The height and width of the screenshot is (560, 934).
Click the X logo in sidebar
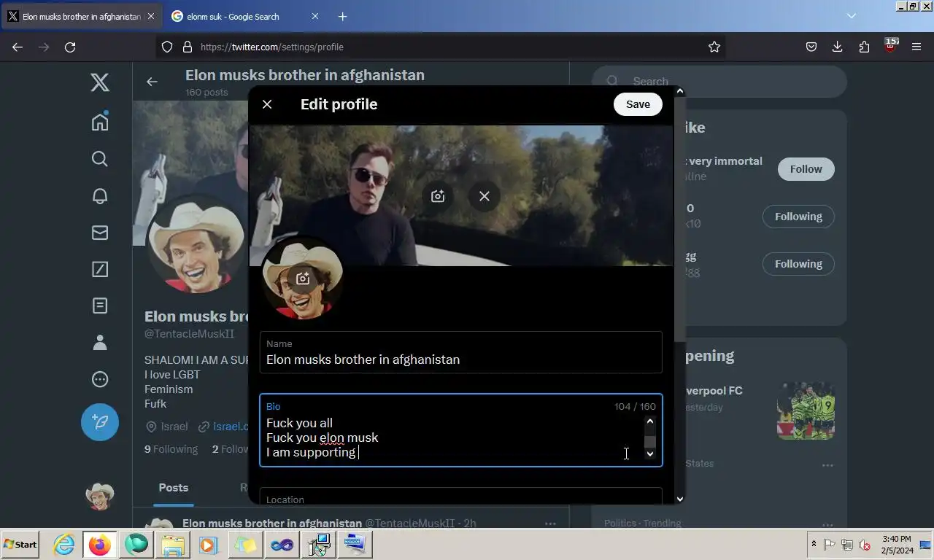coord(100,82)
